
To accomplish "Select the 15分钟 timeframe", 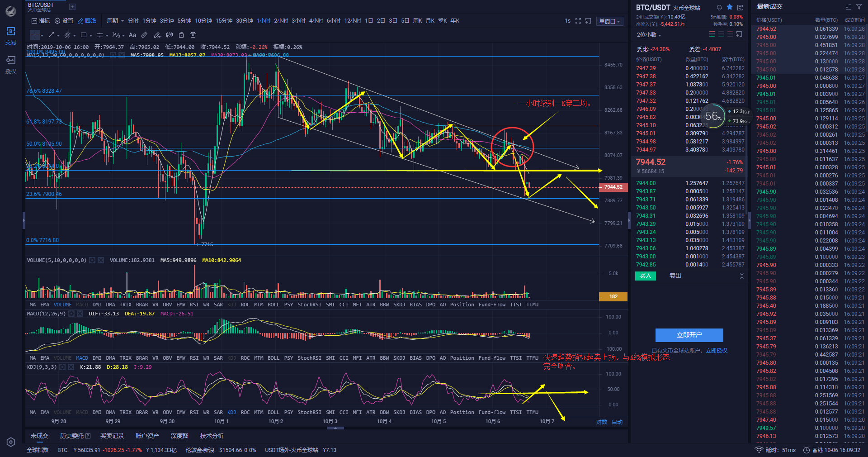I will [x=224, y=21].
